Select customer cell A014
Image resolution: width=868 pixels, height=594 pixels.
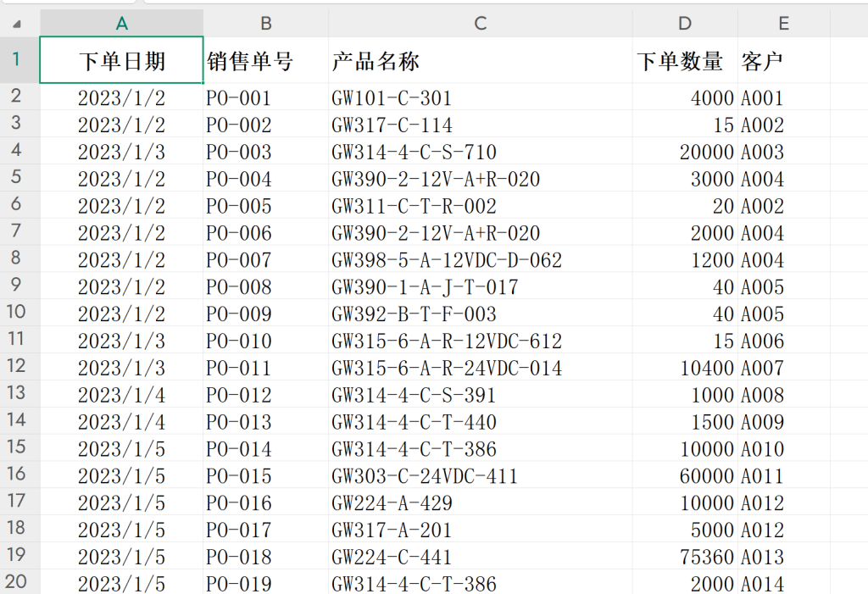click(x=783, y=582)
